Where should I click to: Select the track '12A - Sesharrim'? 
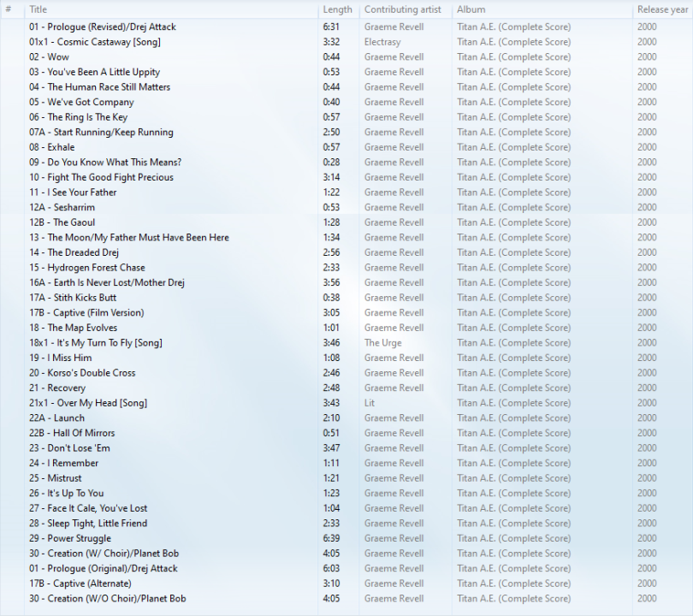pos(62,207)
